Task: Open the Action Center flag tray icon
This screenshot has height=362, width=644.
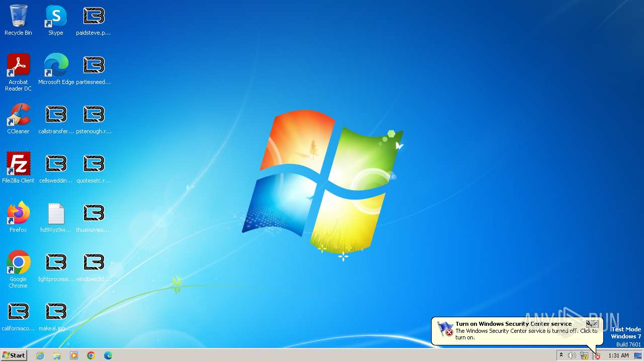Action: point(597,355)
